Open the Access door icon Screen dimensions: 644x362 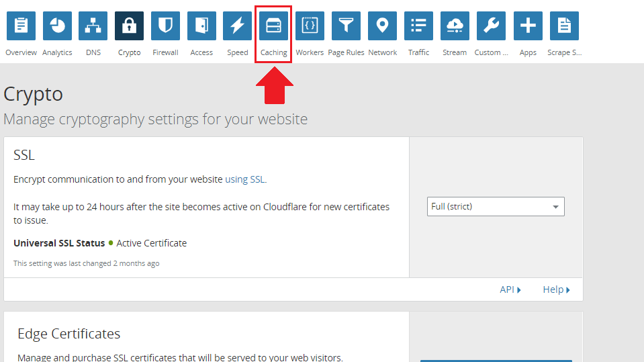[201, 26]
